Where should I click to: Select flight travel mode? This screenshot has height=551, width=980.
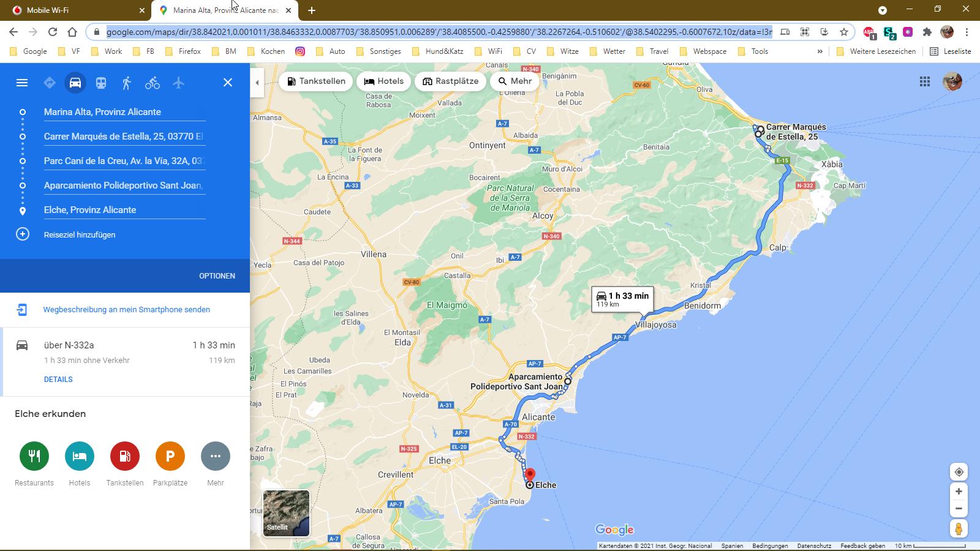coord(178,83)
